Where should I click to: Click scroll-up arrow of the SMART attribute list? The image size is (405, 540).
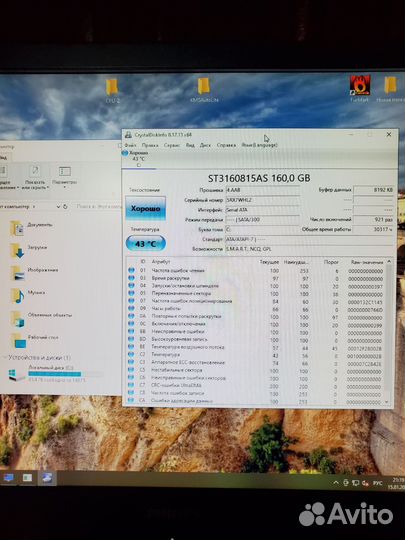(389, 262)
